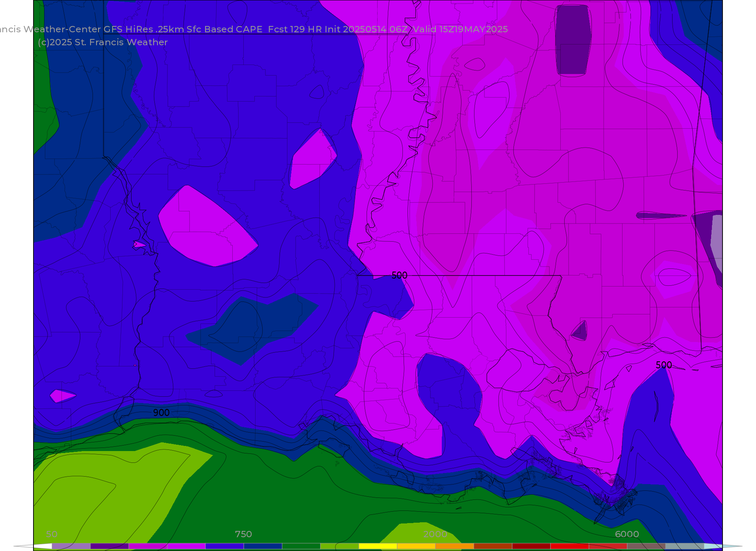
Task: Select the dark green swatch in the colorbar
Action: [301, 546]
